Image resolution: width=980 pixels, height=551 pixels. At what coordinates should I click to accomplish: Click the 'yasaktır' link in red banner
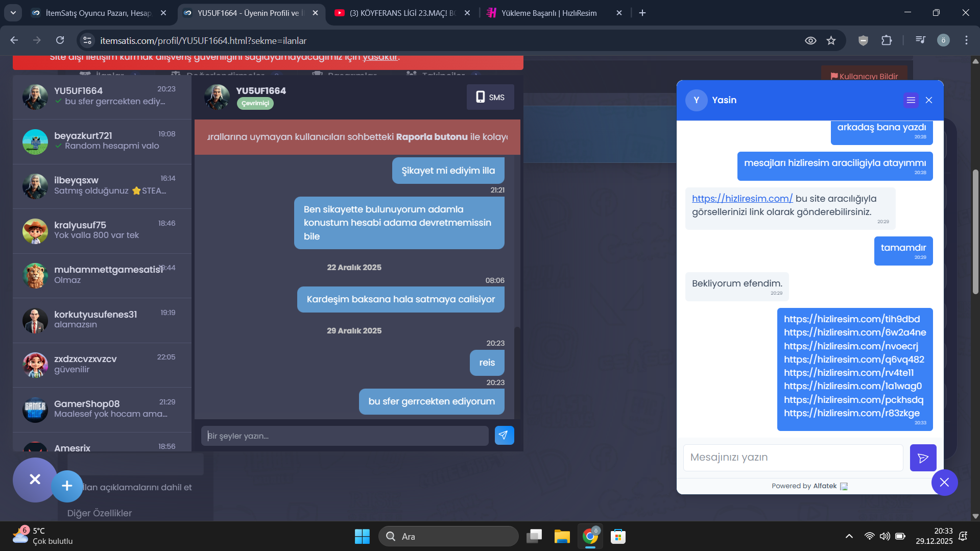[380, 57]
